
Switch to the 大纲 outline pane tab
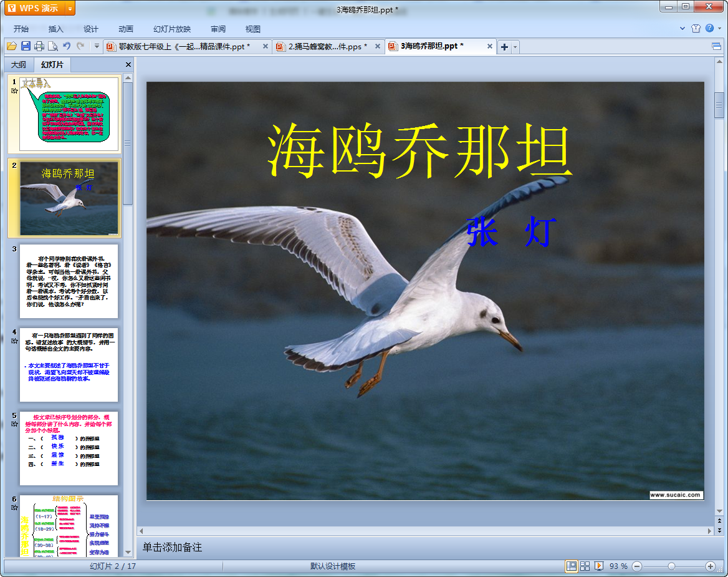(19, 65)
